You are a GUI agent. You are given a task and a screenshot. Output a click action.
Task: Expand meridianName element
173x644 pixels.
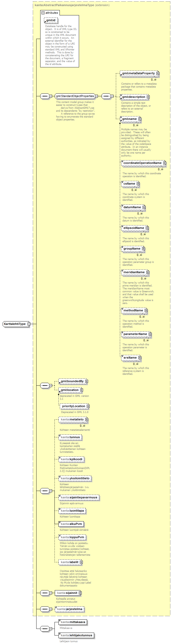(148, 272)
